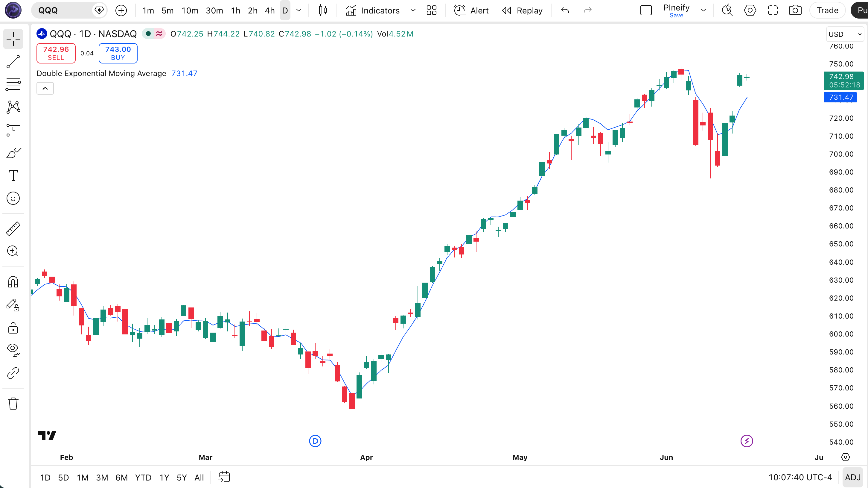Click the trash remove objects icon
Image resolution: width=868 pixels, height=488 pixels.
tap(13, 403)
